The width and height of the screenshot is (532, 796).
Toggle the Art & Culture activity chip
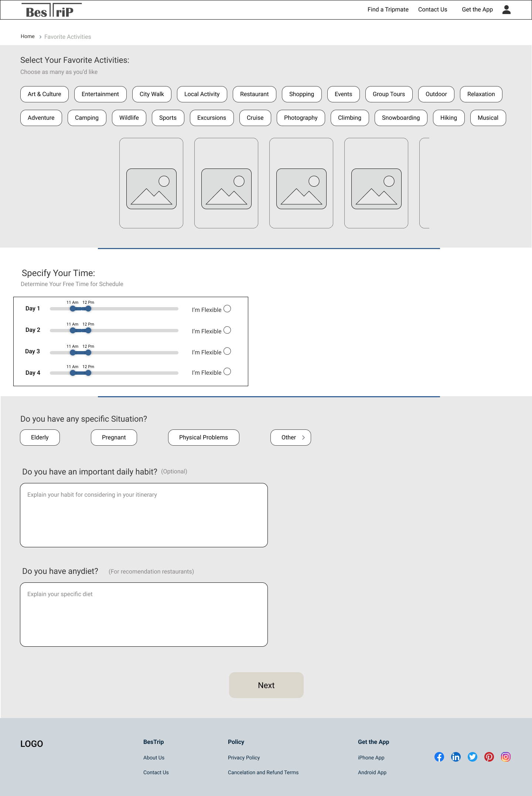pos(44,94)
